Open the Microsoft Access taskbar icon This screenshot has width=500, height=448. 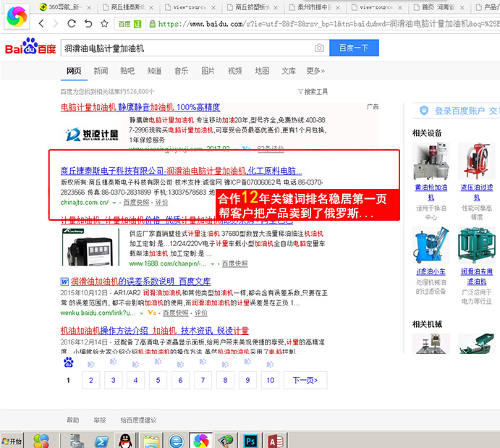(276, 441)
